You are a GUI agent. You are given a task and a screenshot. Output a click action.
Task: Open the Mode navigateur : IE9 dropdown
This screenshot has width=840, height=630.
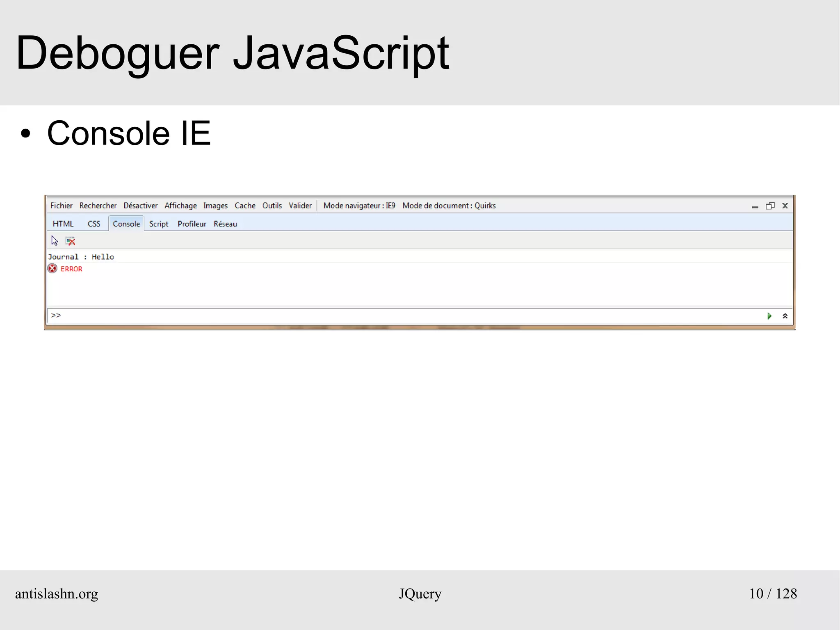click(x=359, y=206)
